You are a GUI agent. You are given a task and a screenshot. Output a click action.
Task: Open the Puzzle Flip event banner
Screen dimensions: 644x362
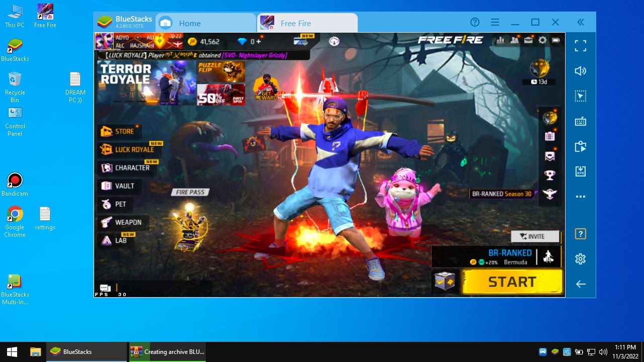(x=221, y=71)
